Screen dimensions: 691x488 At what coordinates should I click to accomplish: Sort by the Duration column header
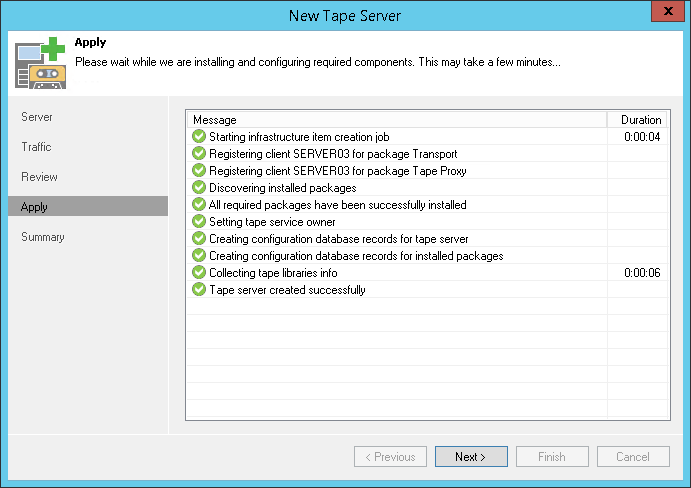coord(640,120)
